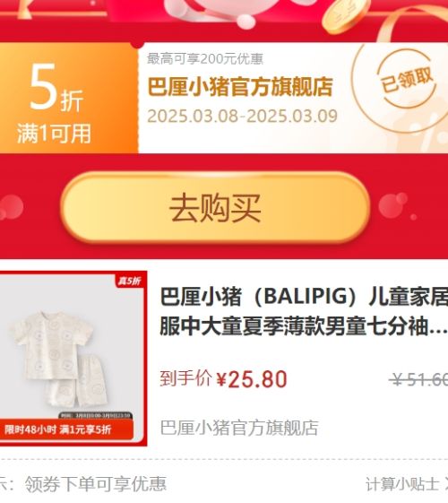The width and height of the screenshot is (448, 503).
Task: Click the 最高可享200元优惠 coupon note
Action: click(205, 58)
